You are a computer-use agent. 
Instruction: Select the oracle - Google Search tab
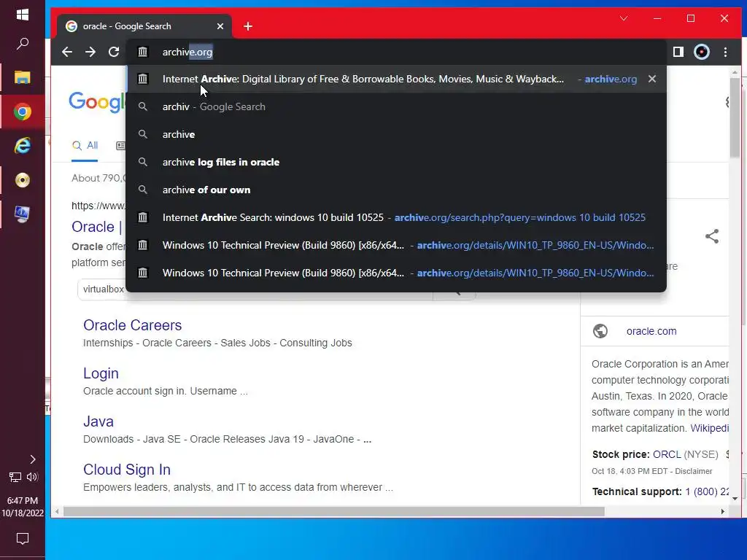coord(144,26)
